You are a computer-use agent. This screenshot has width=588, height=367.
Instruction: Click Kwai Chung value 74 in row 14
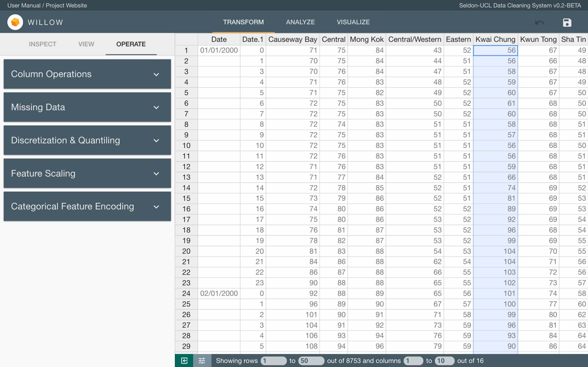495,188
